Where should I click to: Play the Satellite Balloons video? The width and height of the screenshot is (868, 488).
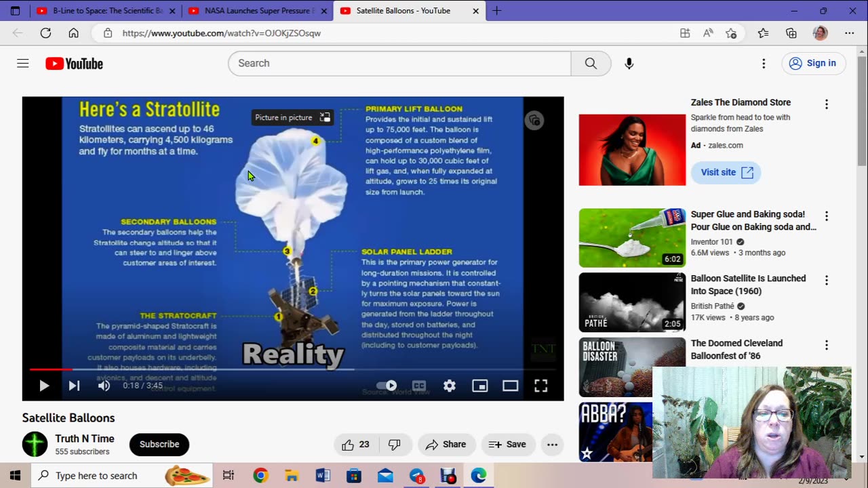(x=44, y=386)
